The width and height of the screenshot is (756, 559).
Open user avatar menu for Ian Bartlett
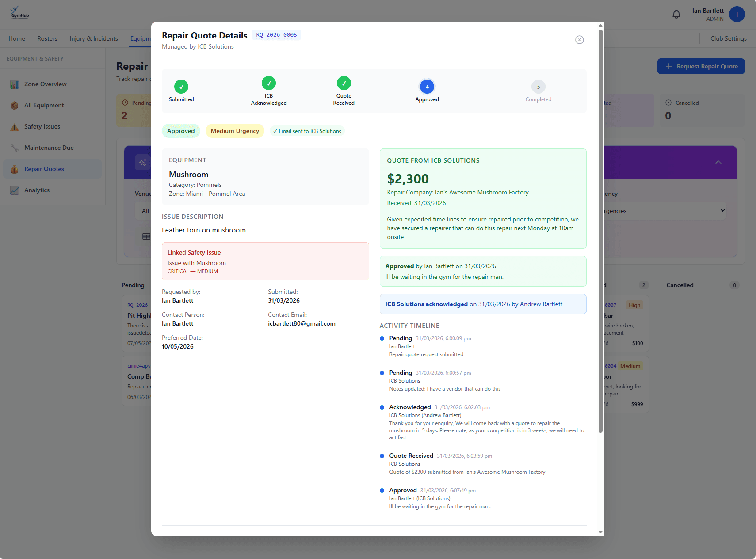[737, 14]
